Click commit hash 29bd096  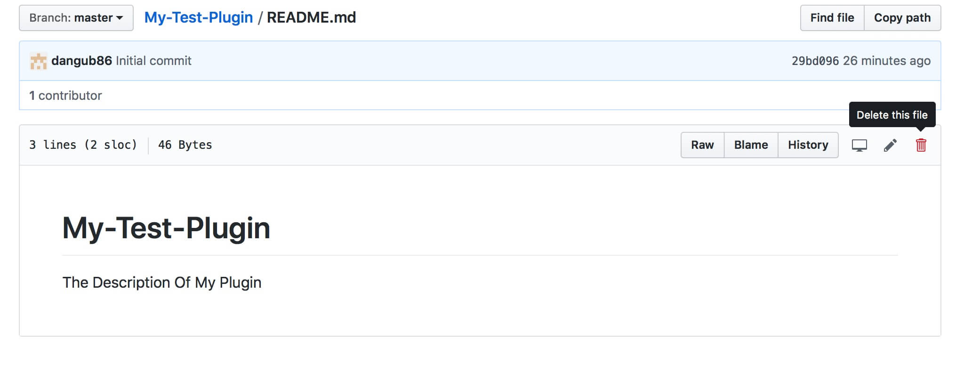815,61
